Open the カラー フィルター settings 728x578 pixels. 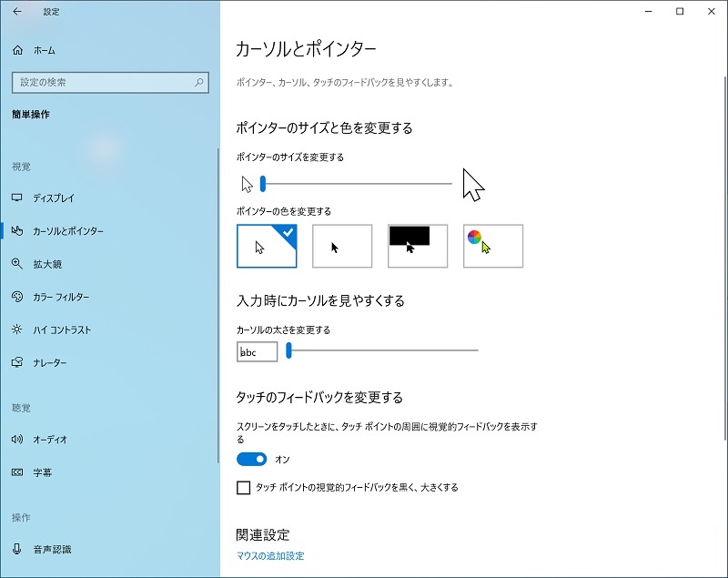(64, 297)
